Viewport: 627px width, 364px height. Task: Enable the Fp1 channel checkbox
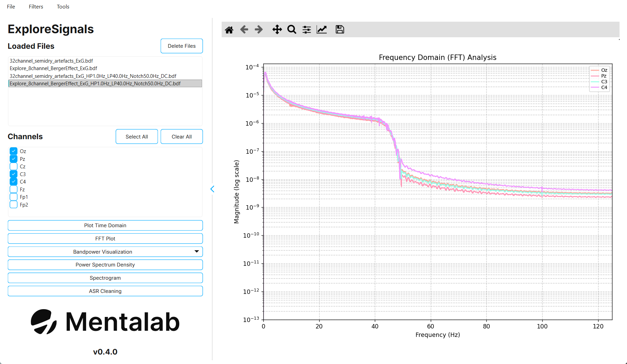pos(14,197)
